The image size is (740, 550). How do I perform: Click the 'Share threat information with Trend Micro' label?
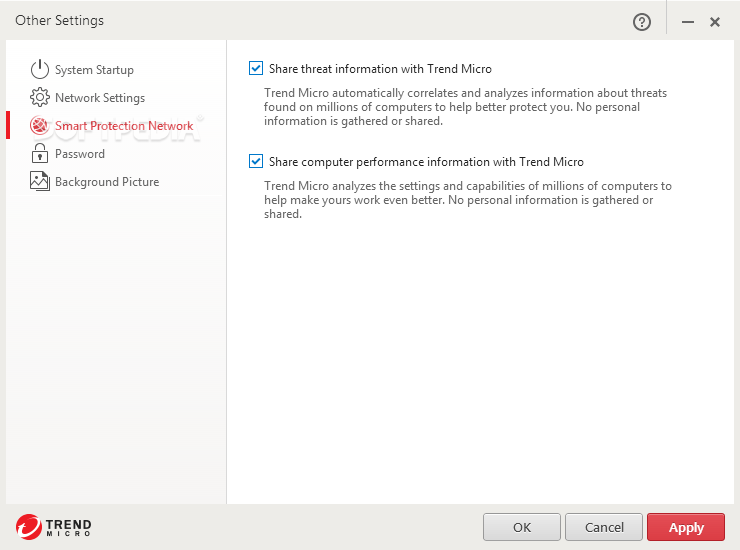[x=380, y=69]
